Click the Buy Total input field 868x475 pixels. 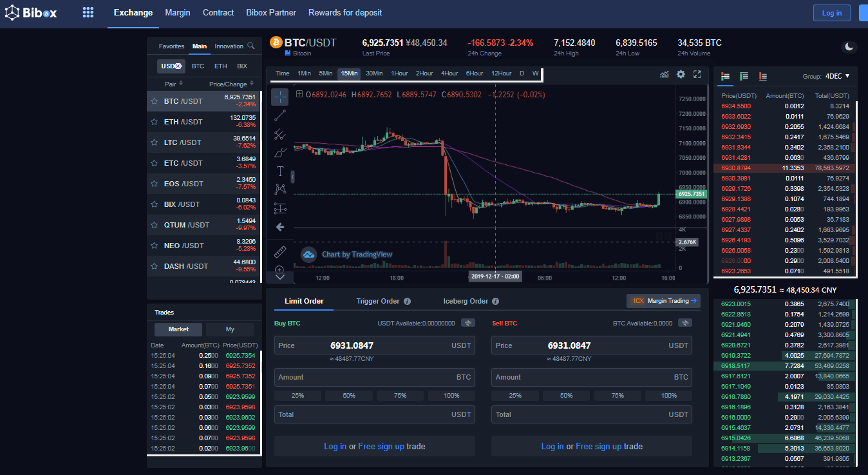point(375,414)
